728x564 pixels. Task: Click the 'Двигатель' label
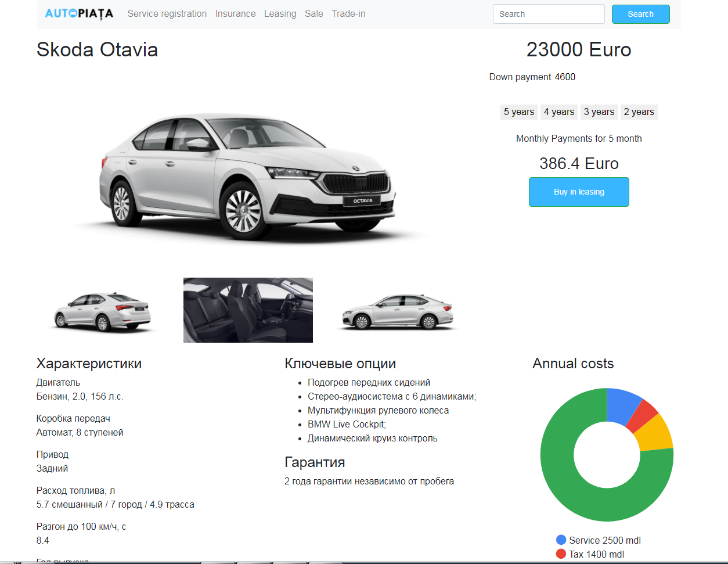point(58,382)
